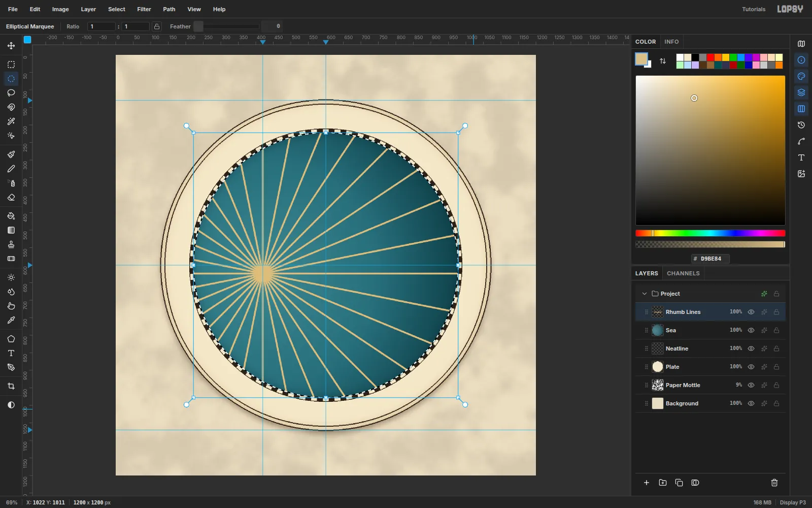Select the Eyedropper tool
Image resolution: width=812 pixels, height=508 pixels.
point(11,320)
